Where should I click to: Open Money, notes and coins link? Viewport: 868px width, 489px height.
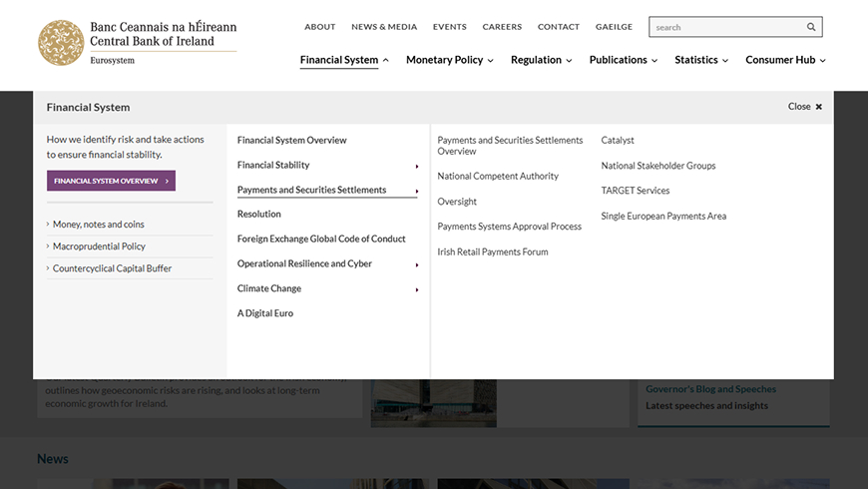(x=98, y=225)
